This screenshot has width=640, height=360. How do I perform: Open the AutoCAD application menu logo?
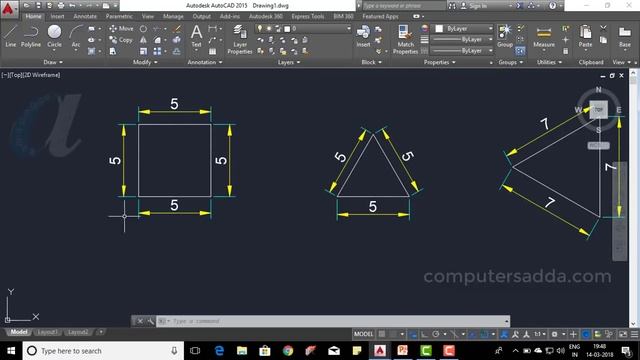[8, 9]
